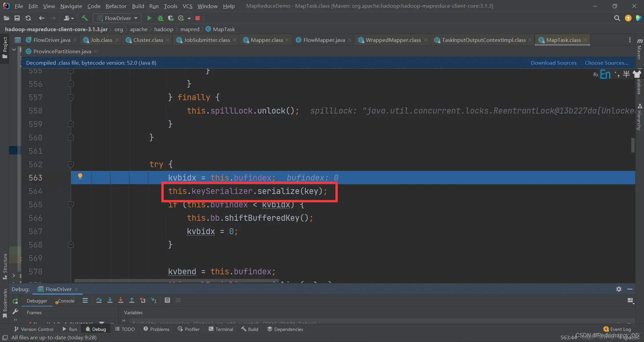Click the Build project hammer icon
This screenshot has width=644, height=342.
click(x=85, y=18)
